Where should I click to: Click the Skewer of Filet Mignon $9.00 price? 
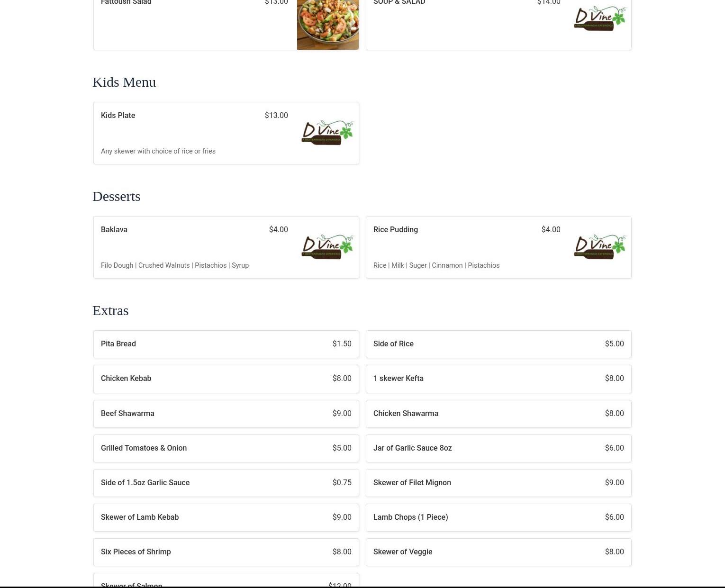pyautogui.click(x=615, y=482)
